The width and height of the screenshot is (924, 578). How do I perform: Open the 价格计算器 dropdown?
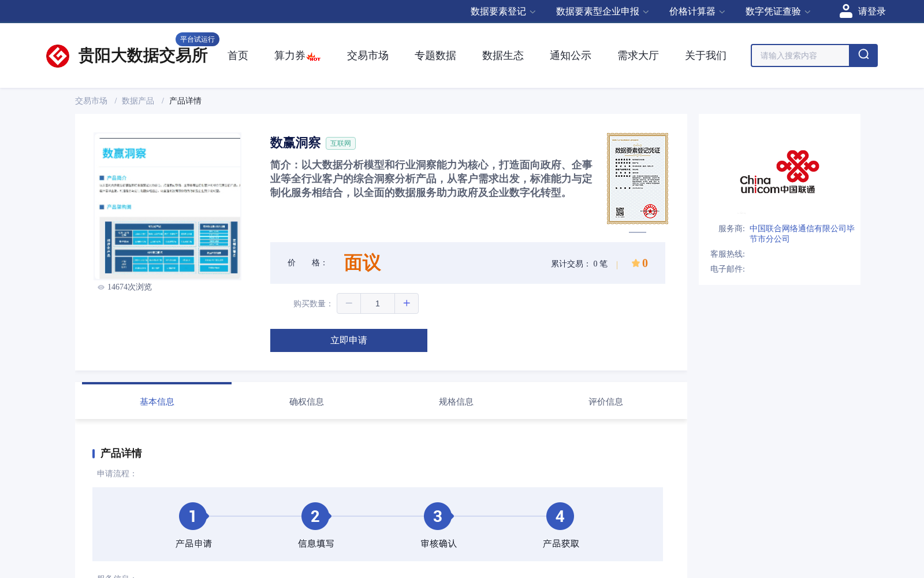point(697,12)
